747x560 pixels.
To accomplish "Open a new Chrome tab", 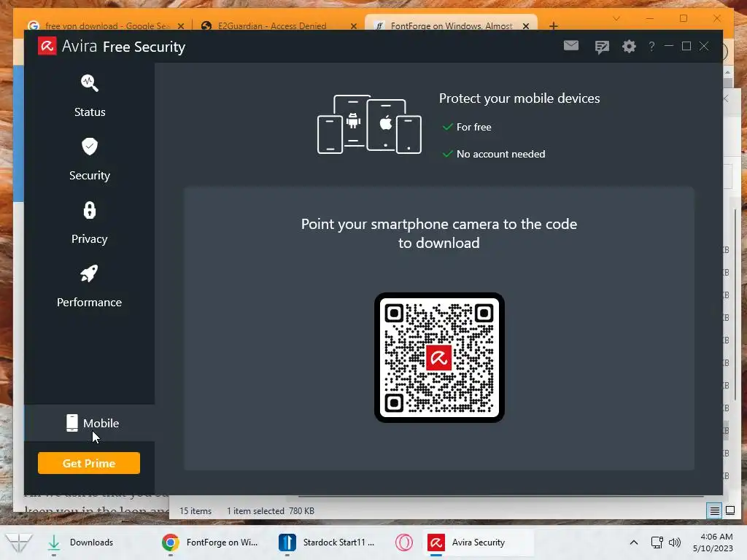I will coord(554,26).
